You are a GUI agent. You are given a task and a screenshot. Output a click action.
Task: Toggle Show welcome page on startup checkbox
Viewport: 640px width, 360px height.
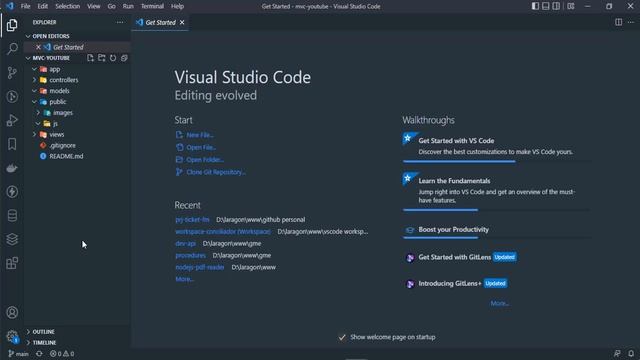pos(342,337)
